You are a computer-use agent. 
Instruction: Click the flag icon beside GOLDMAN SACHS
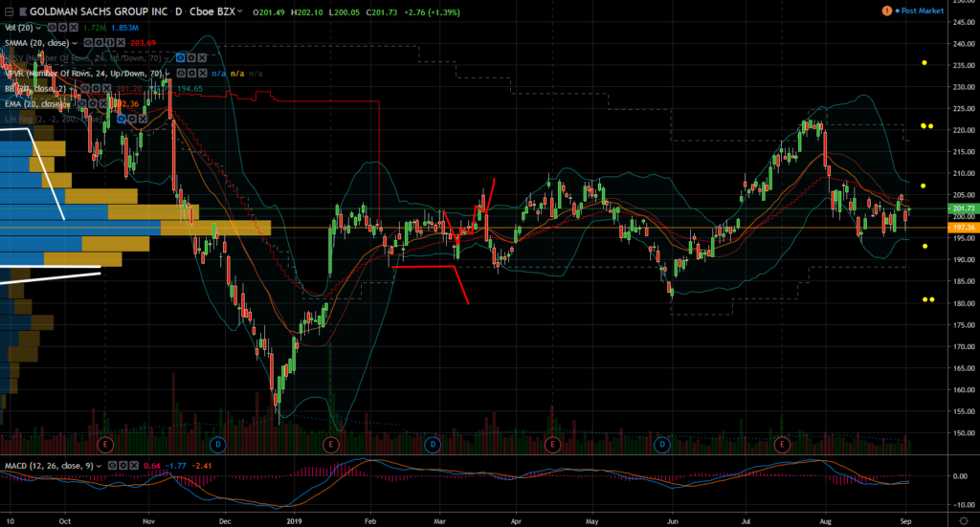[23, 11]
